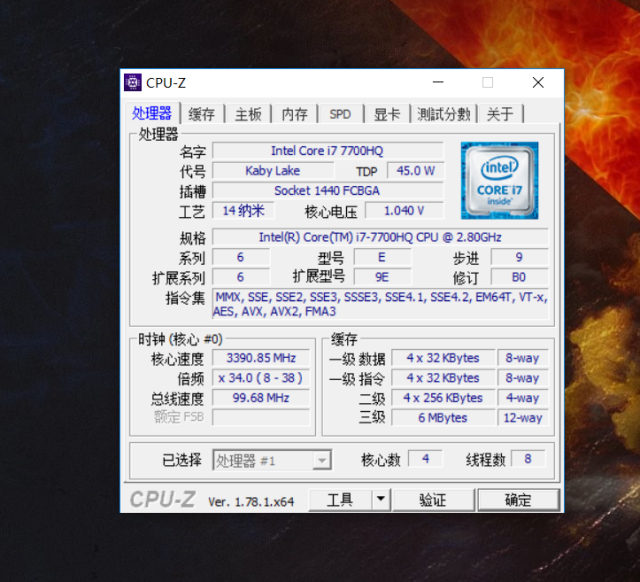The width and height of the screenshot is (640, 582).
Task: Click the instruction set list field
Action: [380, 304]
